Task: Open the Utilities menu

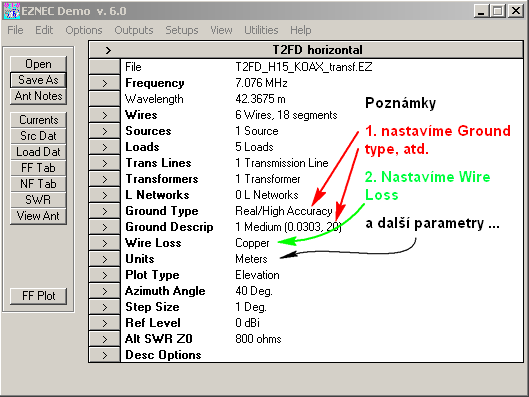Action: coord(261,30)
